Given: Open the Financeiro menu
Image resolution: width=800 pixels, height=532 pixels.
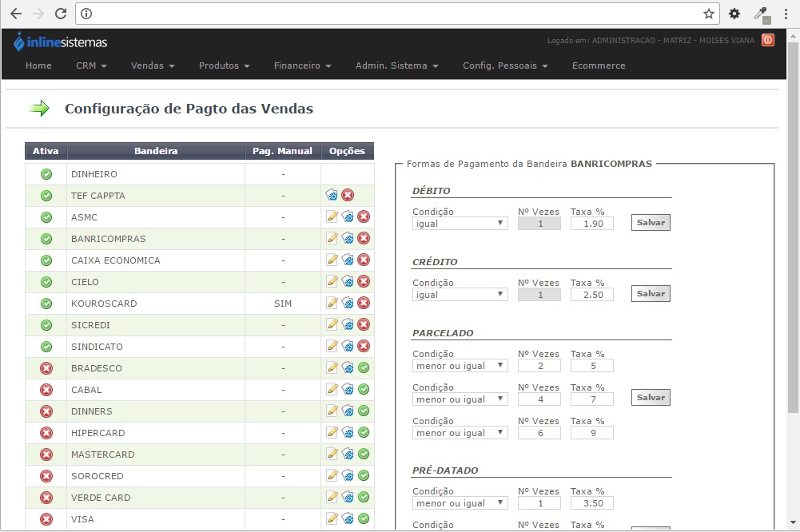Looking at the screenshot, I should coord(303,66).
